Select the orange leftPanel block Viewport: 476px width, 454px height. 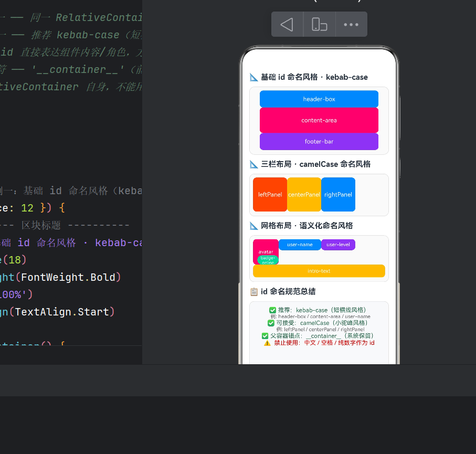pos(270,194)
